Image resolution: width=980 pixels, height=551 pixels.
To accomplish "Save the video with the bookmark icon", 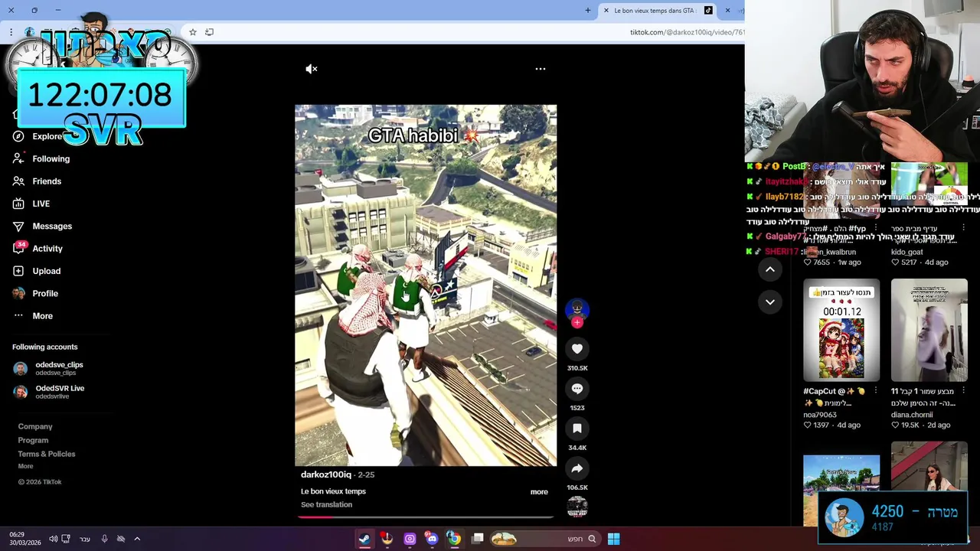I will click(577, 429).
